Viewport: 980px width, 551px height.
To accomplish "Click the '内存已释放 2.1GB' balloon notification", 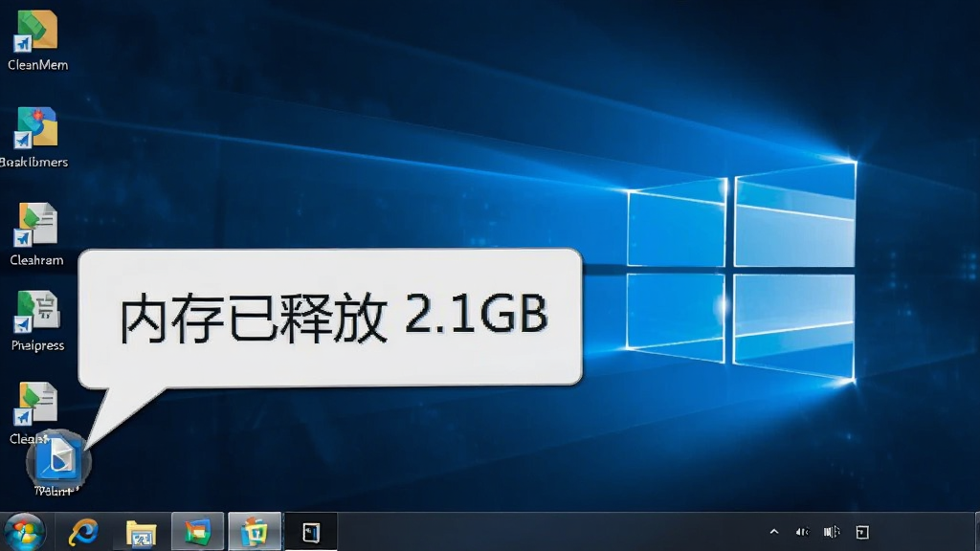I will coord(330,317).
